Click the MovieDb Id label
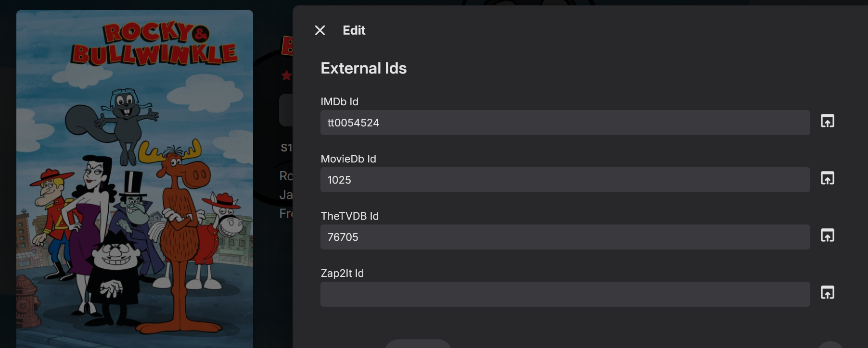Screen dimensions: 868x348 click(348, 159)
